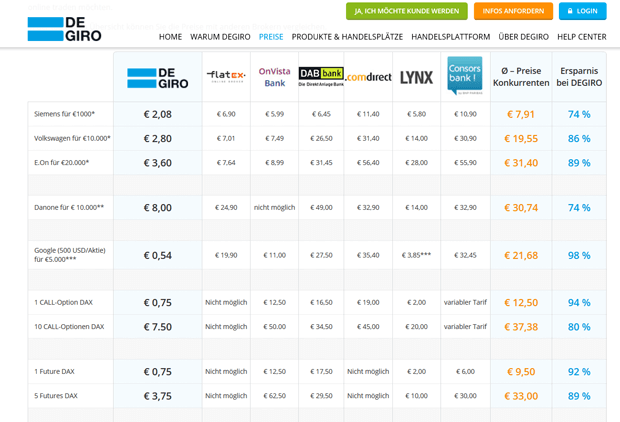Click average competitor price € 7,91

[x=521, y=114]
